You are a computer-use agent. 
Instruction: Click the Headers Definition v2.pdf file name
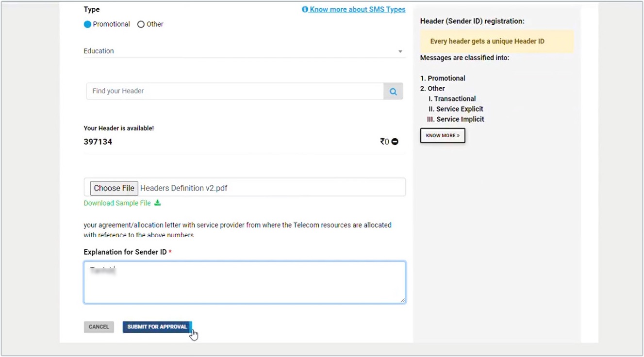point(183,188)
